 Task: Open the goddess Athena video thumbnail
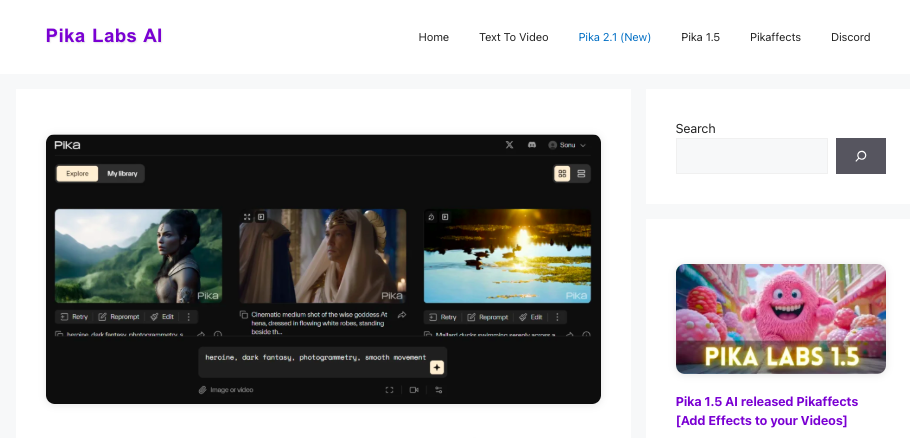(323, 256)
